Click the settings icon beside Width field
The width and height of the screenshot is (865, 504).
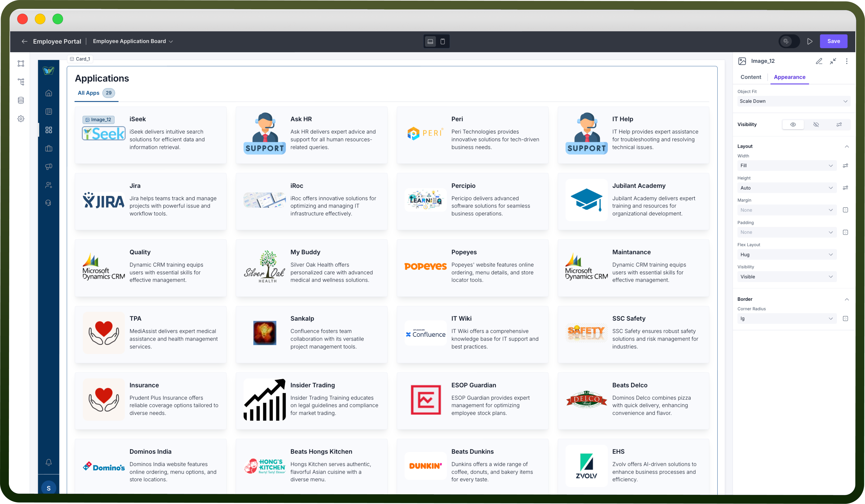click(845, 166)
